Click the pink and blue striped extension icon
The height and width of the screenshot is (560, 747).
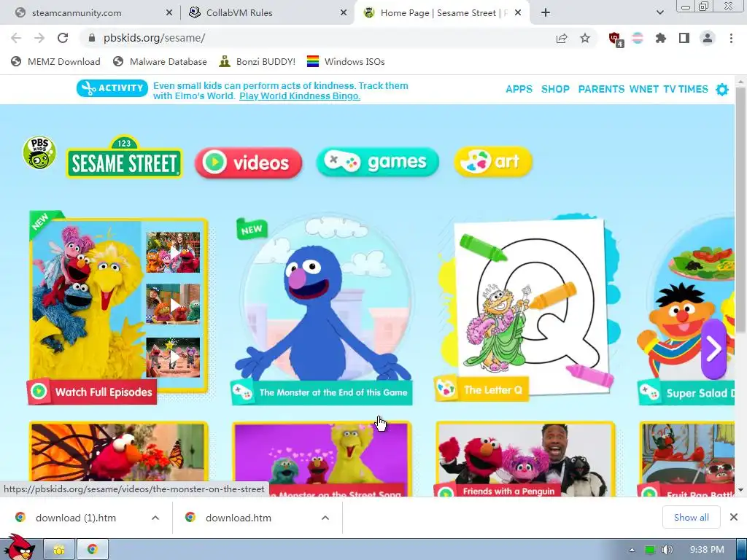(x=638, y=38)
